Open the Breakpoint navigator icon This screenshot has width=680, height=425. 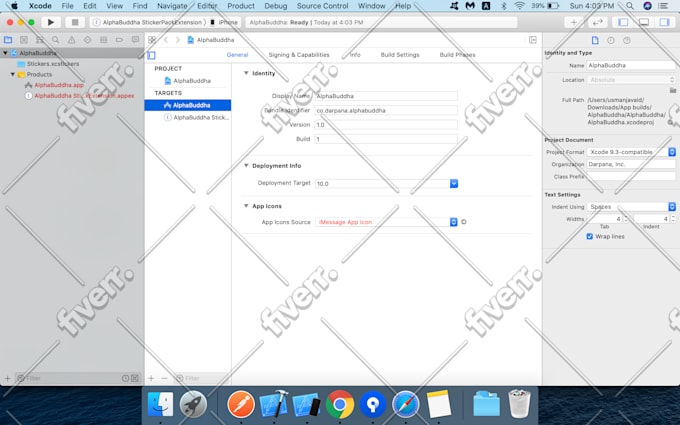pos(119,40)
